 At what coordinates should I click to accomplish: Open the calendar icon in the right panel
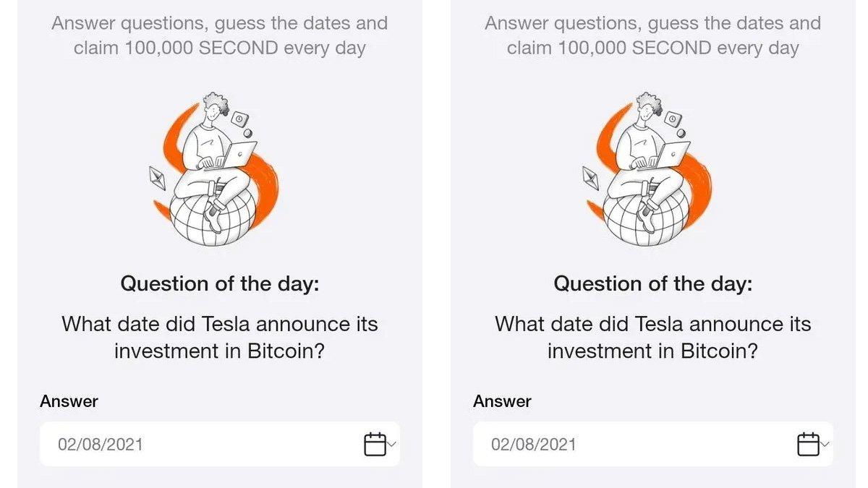[808, 444]
